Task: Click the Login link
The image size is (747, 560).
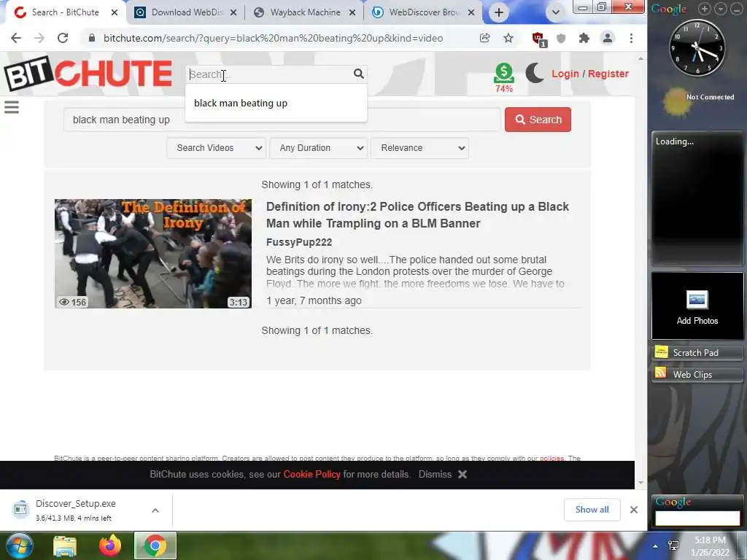Action: [x=565, y=74]
